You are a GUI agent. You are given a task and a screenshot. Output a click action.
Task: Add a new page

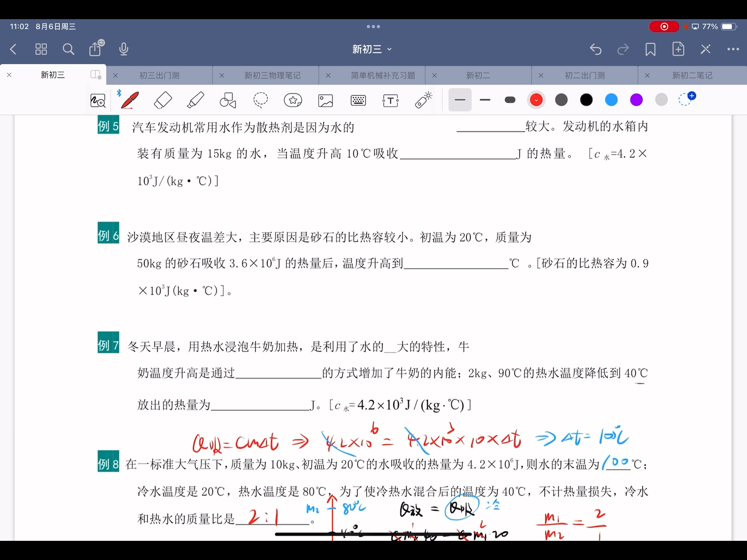click(678, 49)
